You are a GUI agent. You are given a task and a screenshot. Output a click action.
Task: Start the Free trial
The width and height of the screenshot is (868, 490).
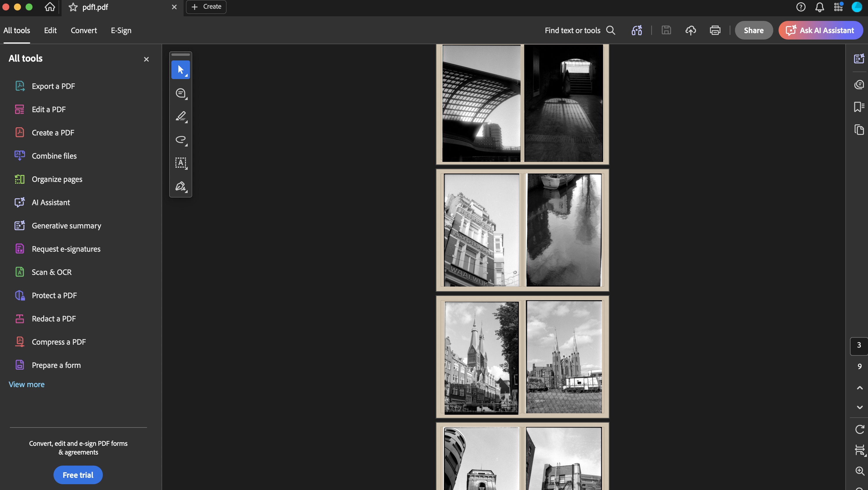[x=78, y=475]
